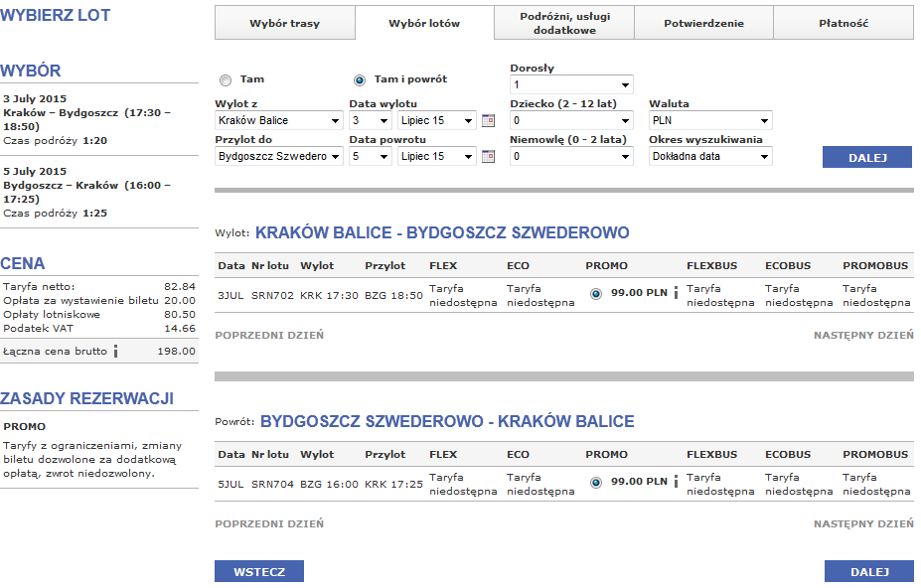
Task: Click the flight number SRN702
Action: tap(272, 295)
